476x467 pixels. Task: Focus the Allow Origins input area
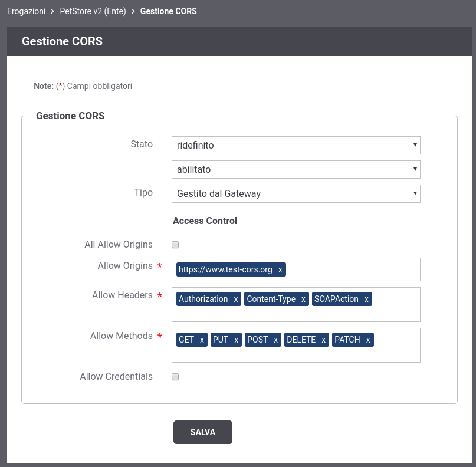pyautogui.click(x=352, y=269)
